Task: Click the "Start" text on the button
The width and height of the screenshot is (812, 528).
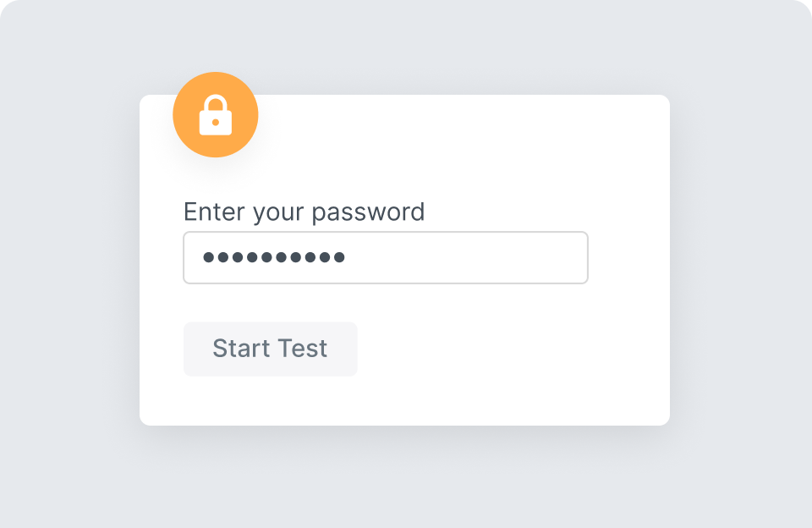Action: click(239, 349)
